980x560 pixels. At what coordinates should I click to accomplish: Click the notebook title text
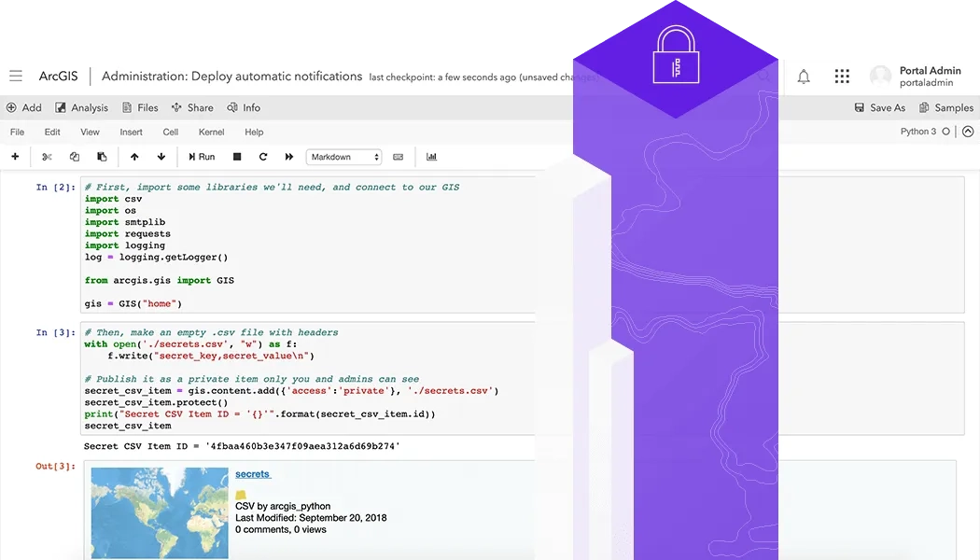coord(231,77)
